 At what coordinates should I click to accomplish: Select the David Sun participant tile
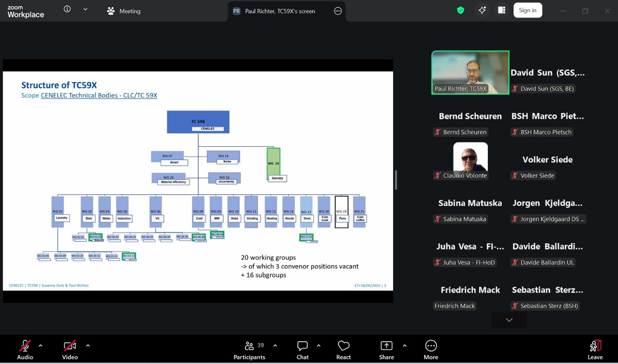pyautogui.click(x=547, y=72)
